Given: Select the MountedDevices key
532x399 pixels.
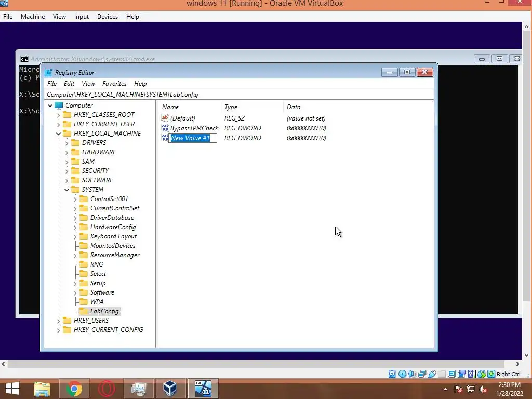Looking at the screenshot, I should point(113,246).
